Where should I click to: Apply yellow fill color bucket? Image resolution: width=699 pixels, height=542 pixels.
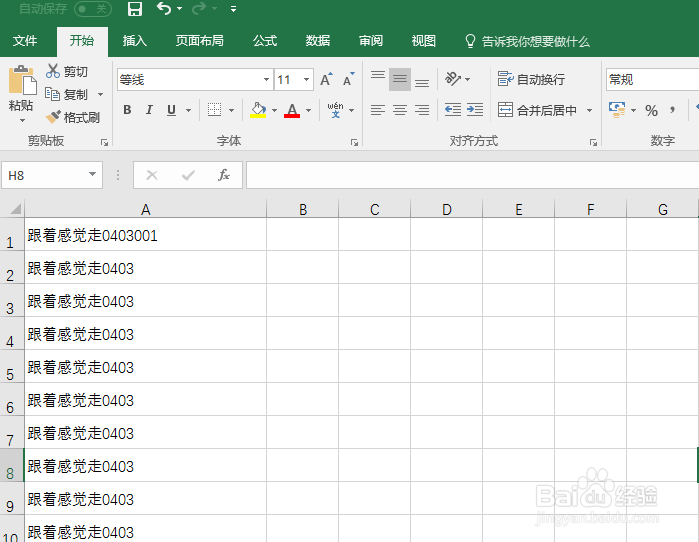coord(258,110)
